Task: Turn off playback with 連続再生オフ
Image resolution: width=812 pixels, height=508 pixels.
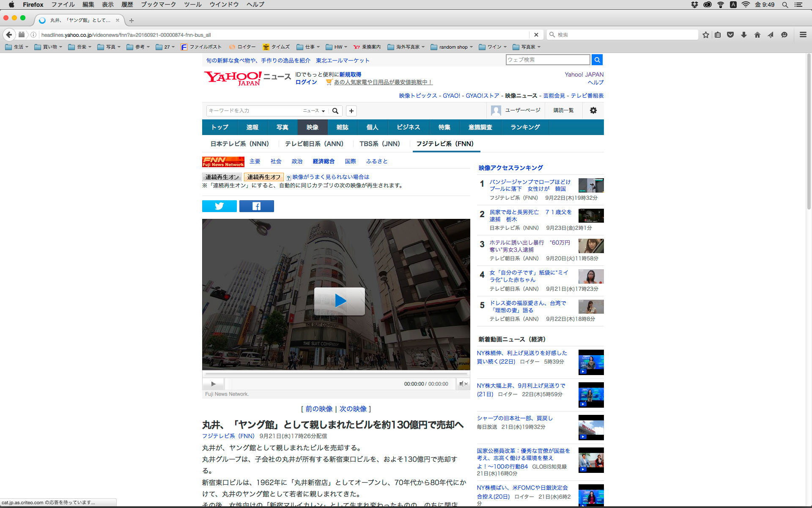Action: click(x=263, y=177)
